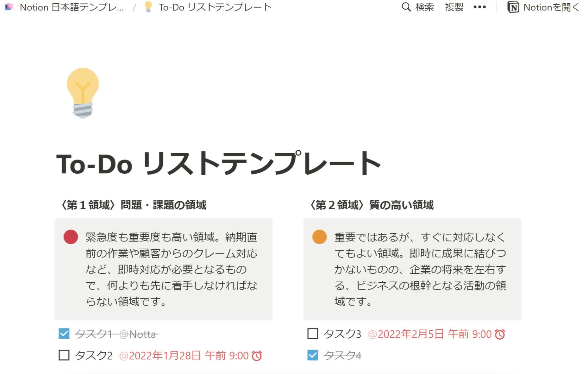The width and height of the screenshot is (588, 374).
Task: Open the @2022年1月28日 午前 9:00 date reminder
Action: (x=191, y=356)
